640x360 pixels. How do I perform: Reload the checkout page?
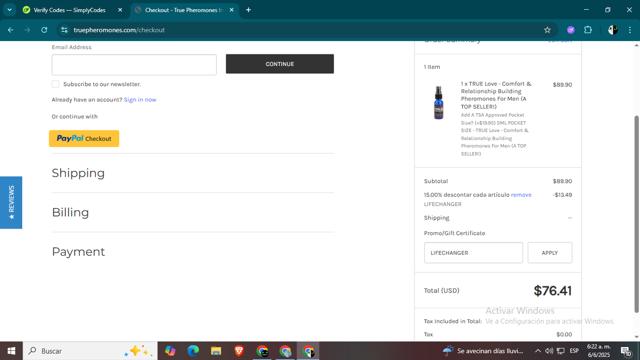pyautogui.click(x=44, y=30)
